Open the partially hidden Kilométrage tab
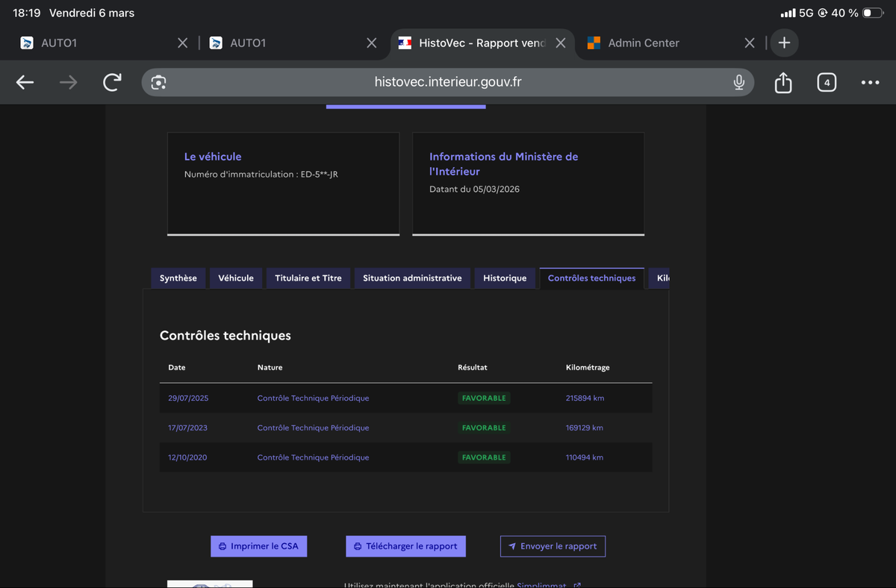This screenshot has width=896, height=588. click(659, 278)
